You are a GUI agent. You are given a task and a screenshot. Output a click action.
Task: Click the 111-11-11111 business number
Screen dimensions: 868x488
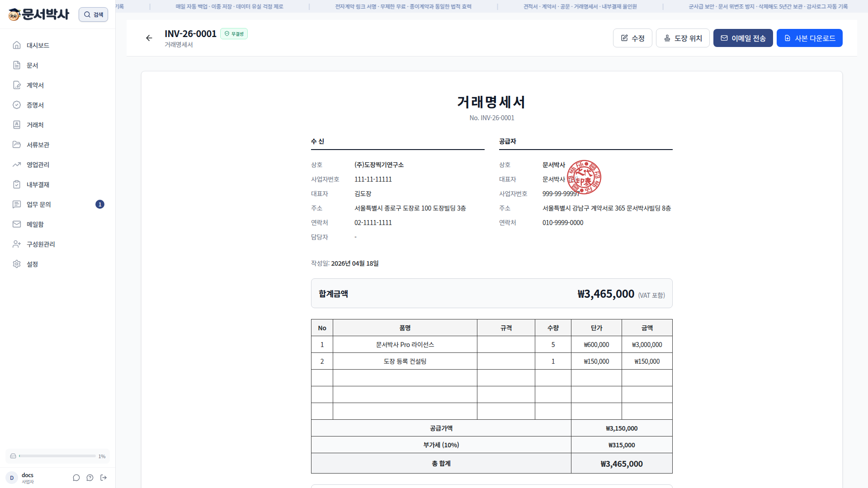[373, 179]
